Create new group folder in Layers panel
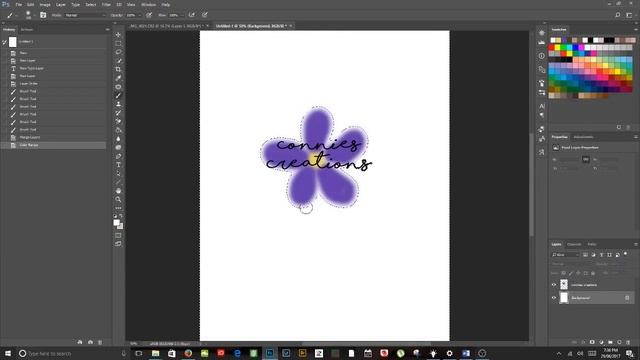 point(610,342)
